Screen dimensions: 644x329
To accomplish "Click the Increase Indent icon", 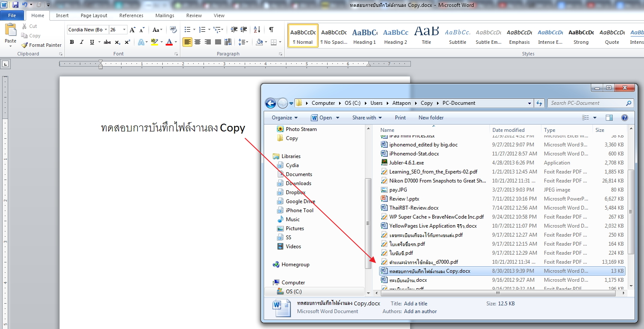I will pyautogui.click(x=243, y=30).
